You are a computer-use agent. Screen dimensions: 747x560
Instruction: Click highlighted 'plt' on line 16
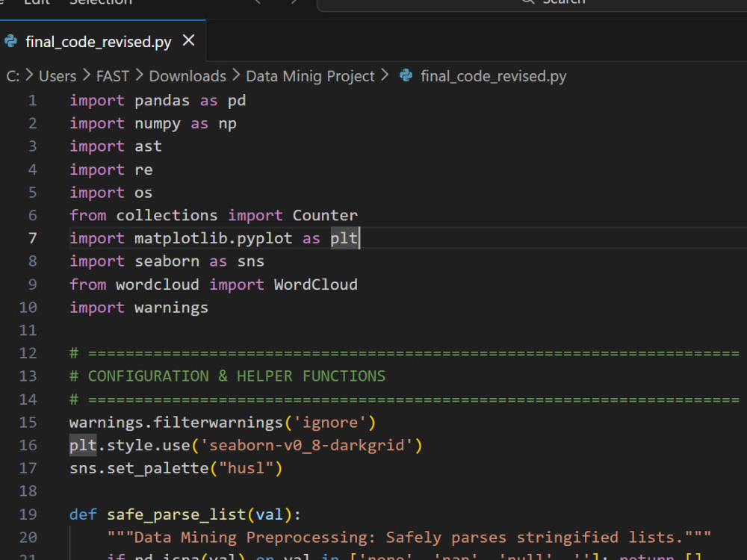coord(83,445)
